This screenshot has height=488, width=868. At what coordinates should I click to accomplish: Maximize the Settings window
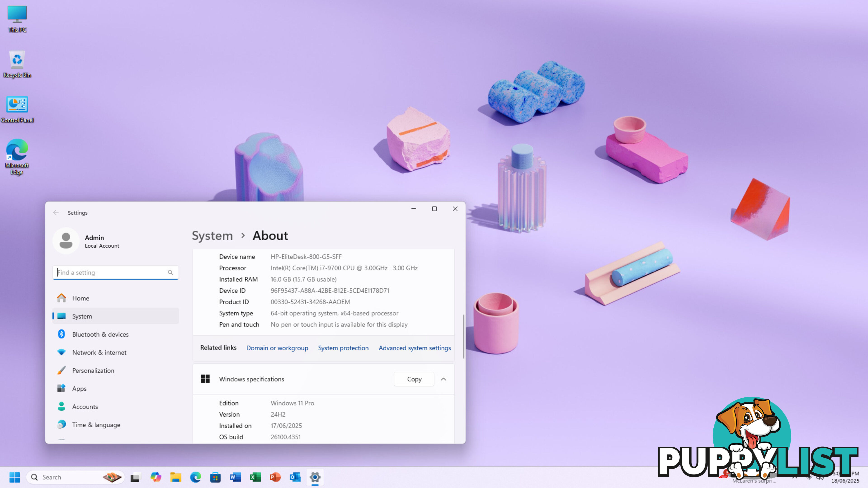(x=434, y=209)
